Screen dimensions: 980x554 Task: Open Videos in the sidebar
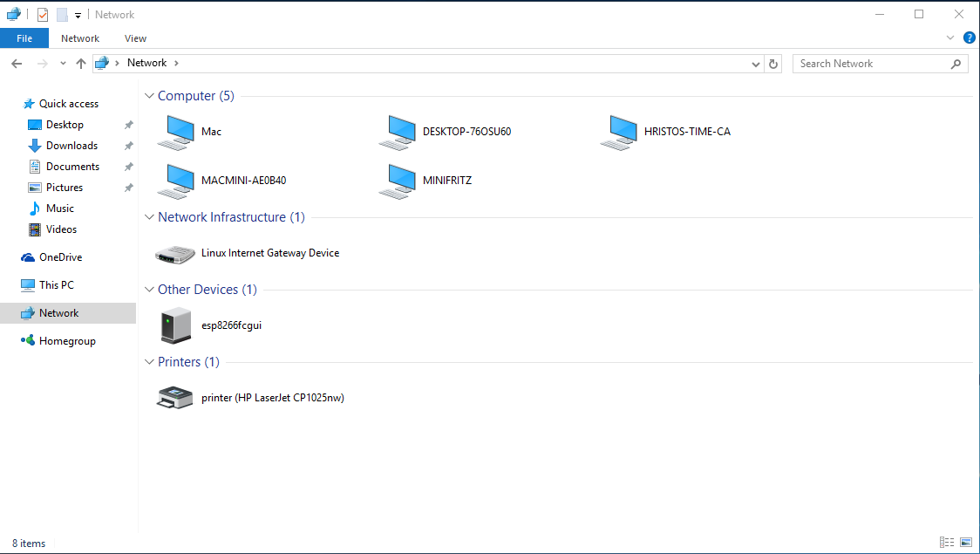pos(61,229)
